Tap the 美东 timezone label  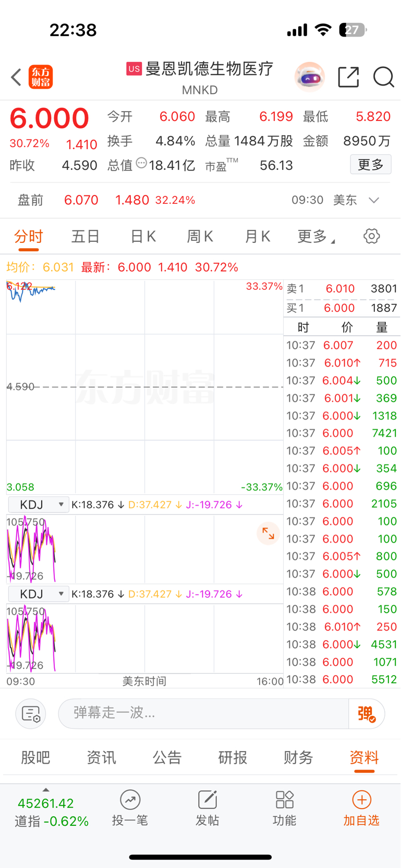[x=345, y=200]
